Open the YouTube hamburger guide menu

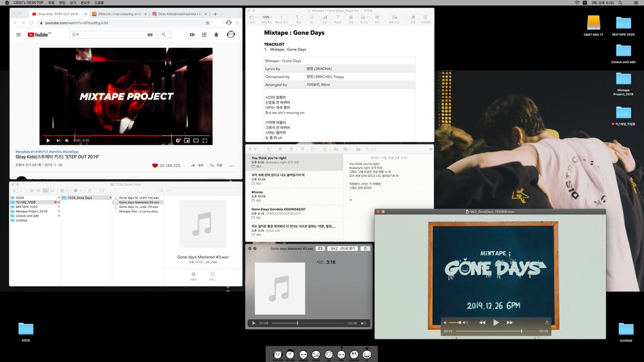19,34
